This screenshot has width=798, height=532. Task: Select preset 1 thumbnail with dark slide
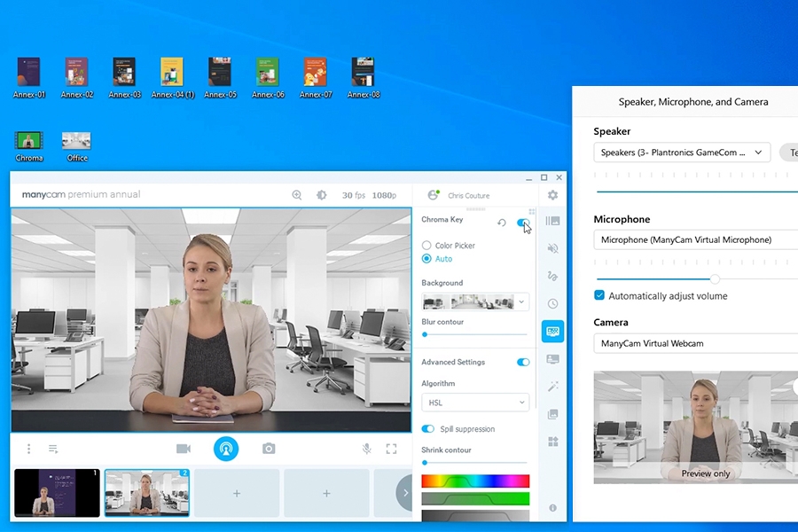click(57, 493)
